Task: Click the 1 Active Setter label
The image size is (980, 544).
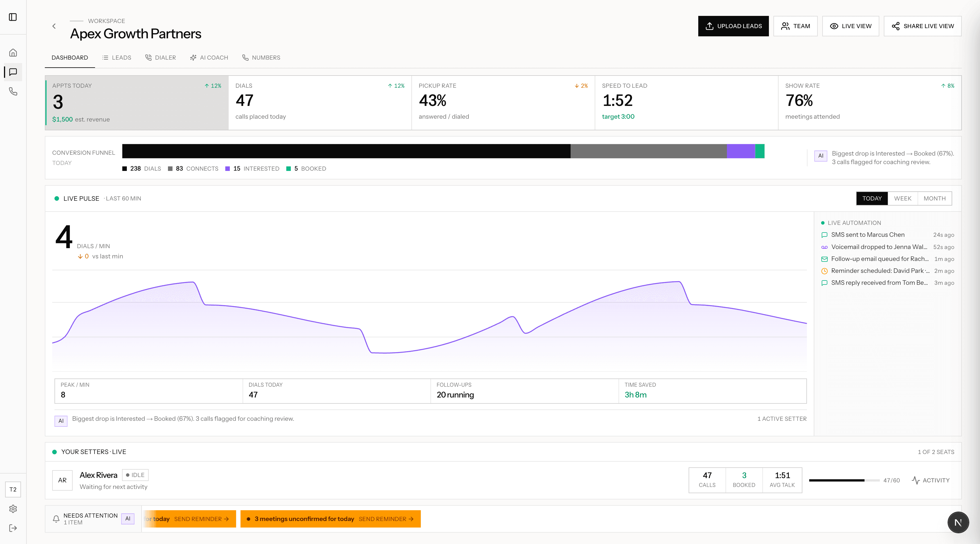Action: click(782, 419)
